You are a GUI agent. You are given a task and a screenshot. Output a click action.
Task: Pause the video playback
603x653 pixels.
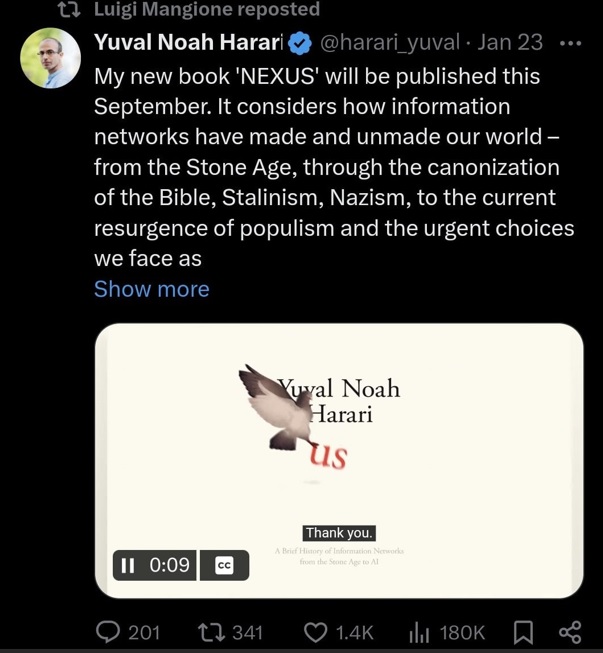pos(127,565)
